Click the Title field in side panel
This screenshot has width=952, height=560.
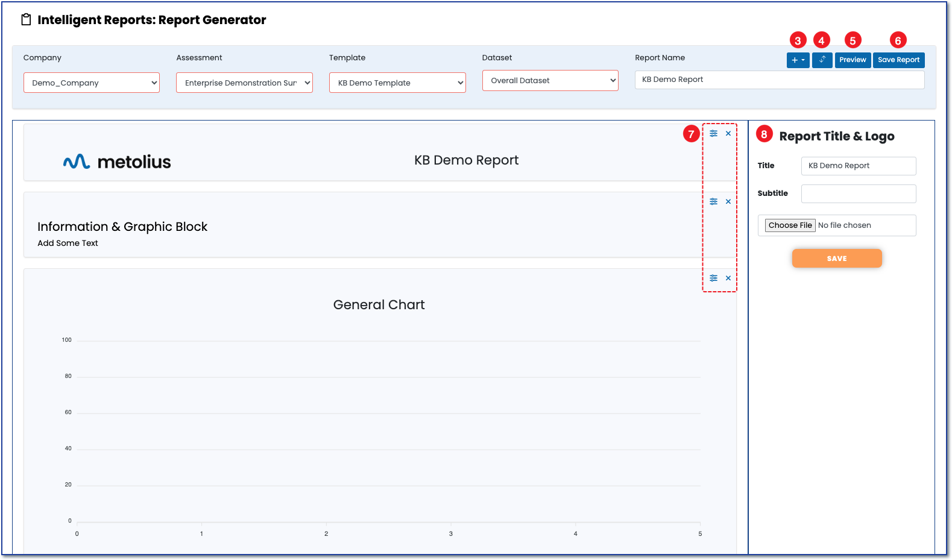click(x=858, y=166)
